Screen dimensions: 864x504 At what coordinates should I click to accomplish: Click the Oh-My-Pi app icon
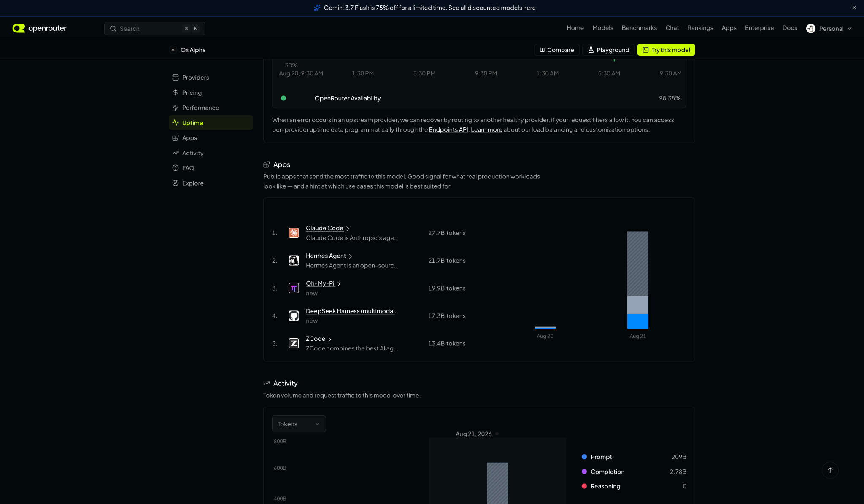tap(294, 288)
